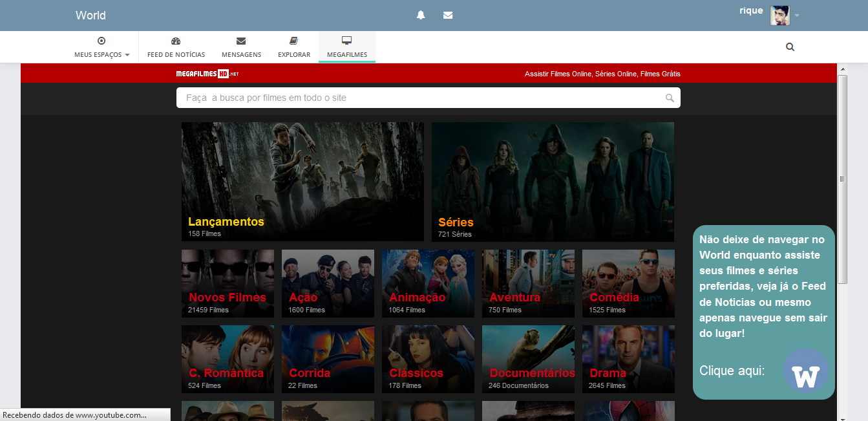Open the envelope messages icon in header
Image resolution: width=868 pixels, height=421 pixels.
point(448,15)
